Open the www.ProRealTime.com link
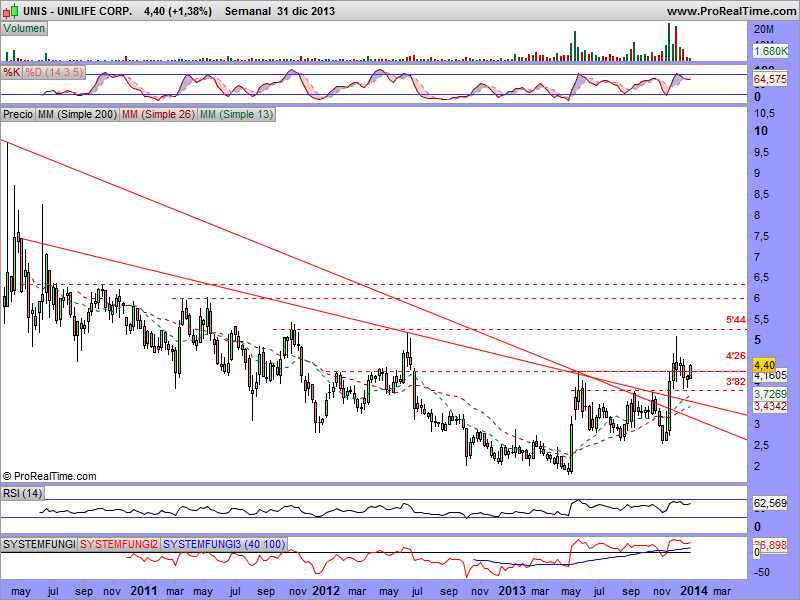This screenshot has width=800, height=600. [x=729, y=11]
